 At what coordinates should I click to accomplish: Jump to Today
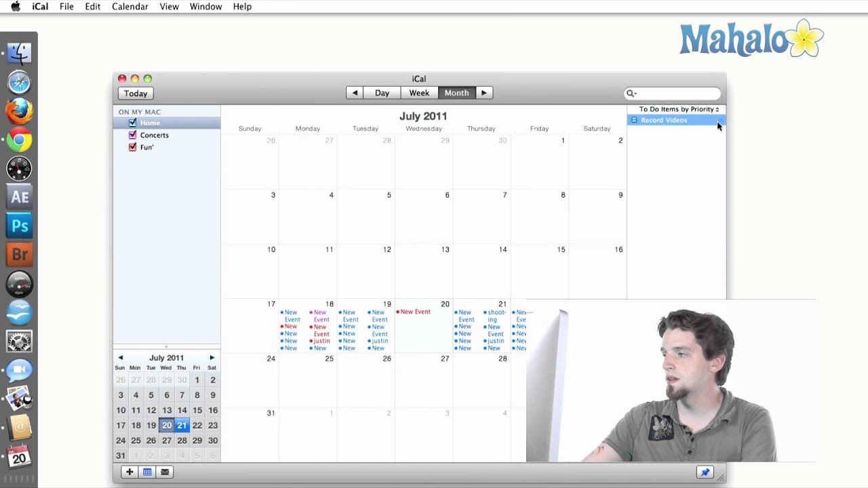[x=136, y=94]
